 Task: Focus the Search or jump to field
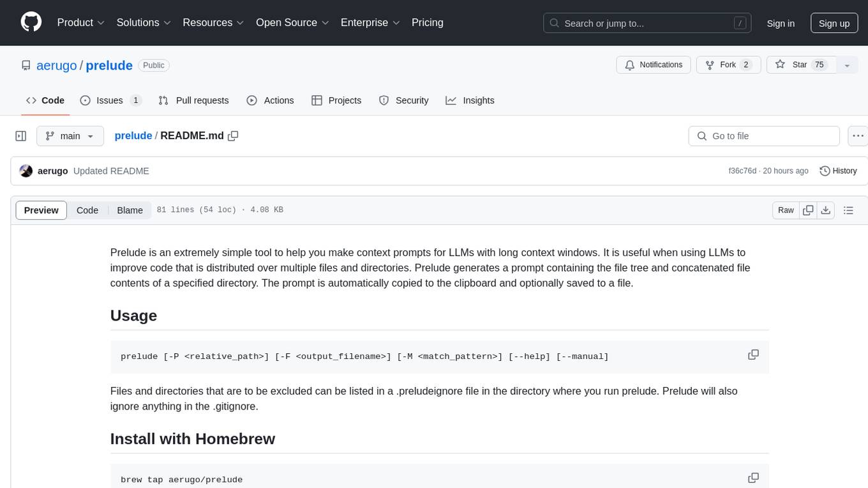[x=646, y=23]
